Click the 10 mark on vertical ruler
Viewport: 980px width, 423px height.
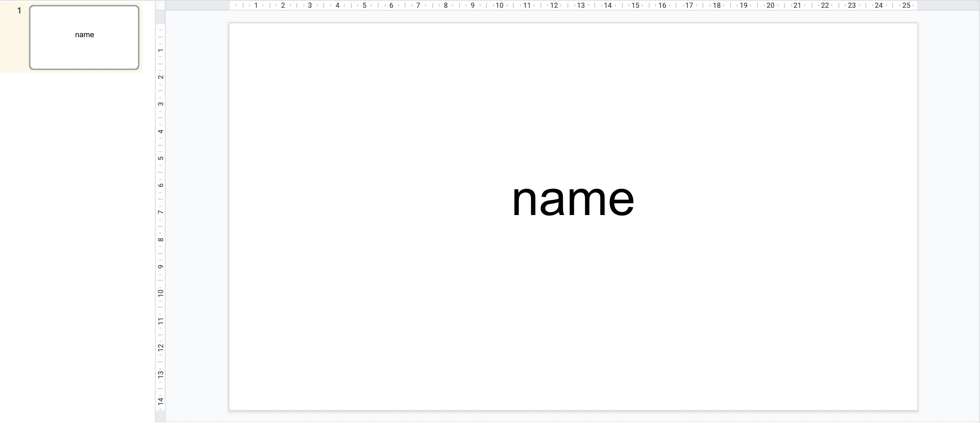click(x=161, y=293)
